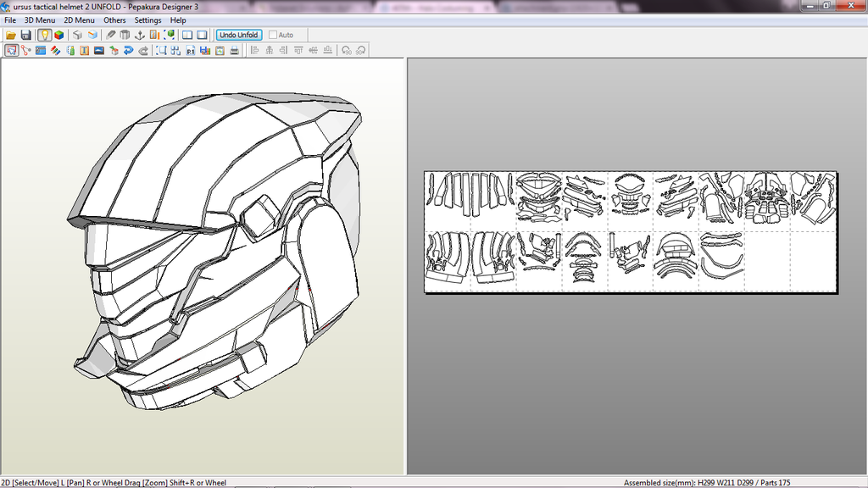Toggle the light bulb lighting icon
This screenshot has width=868, height=488.
pyautogui.click(x=44, y=35)
